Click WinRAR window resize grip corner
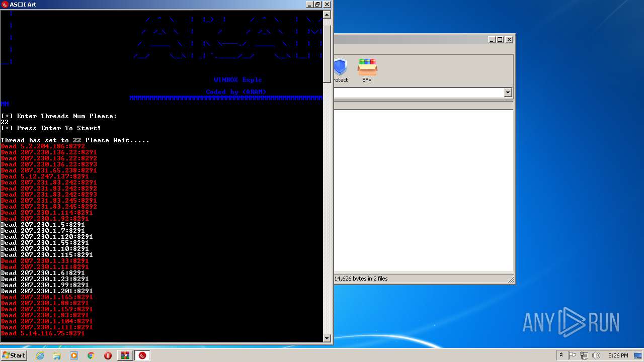The image size is (644, 362). coord(510,280)
